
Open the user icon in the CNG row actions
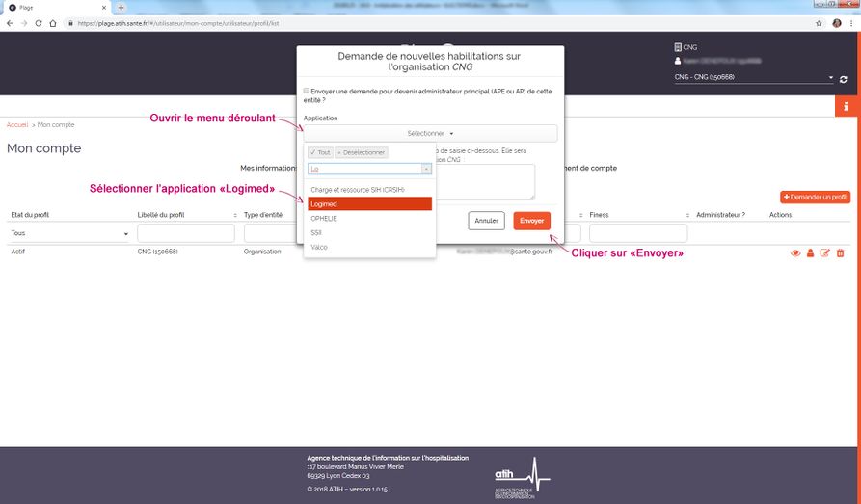coord(810,253)
